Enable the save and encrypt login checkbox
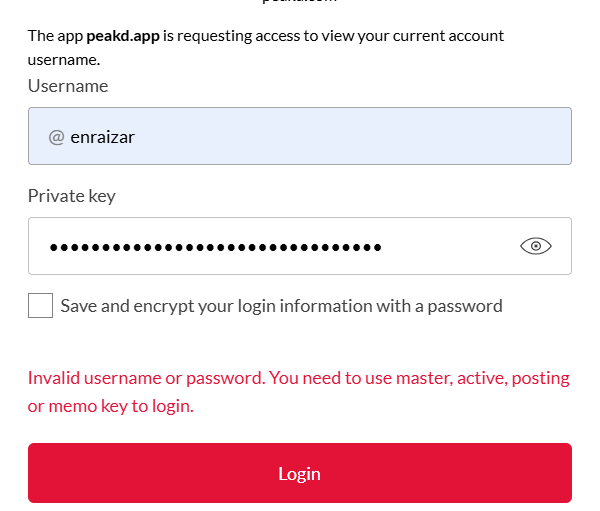 41,306
